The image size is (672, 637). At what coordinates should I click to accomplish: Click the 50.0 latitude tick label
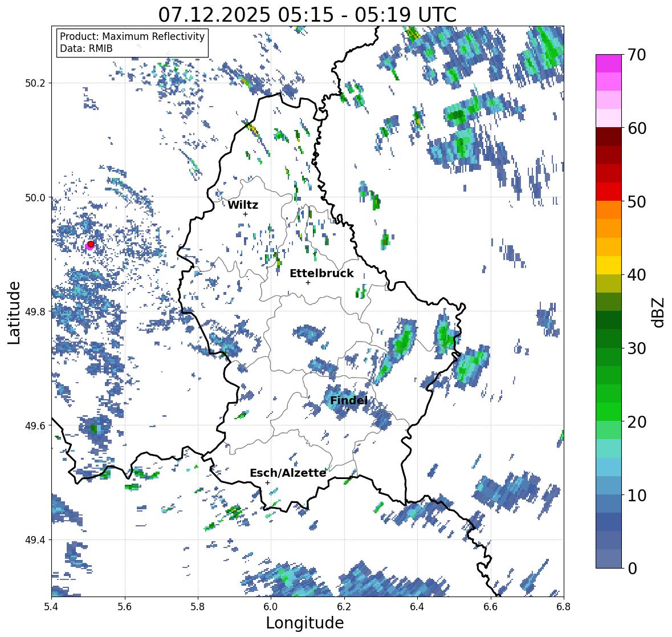click(35, 198)
